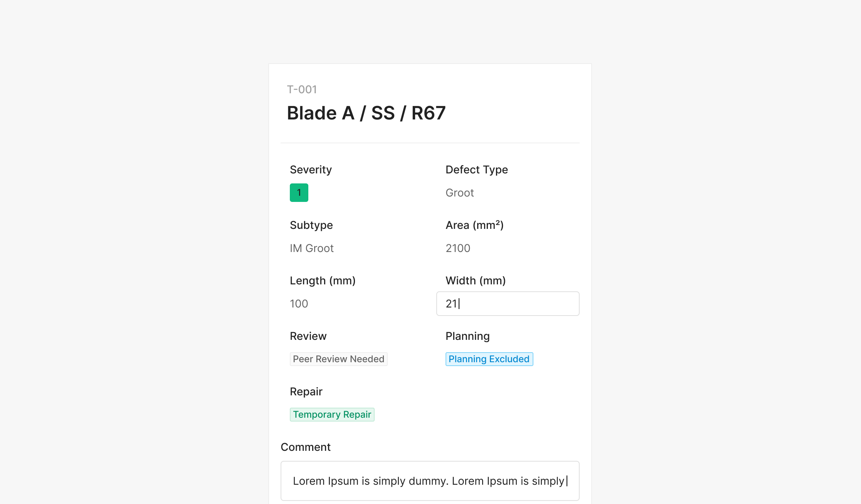This screenshot has height=504, width=861.
Task: Click the Repair field label
Action: pyautogui.click(x=306, y=391)
